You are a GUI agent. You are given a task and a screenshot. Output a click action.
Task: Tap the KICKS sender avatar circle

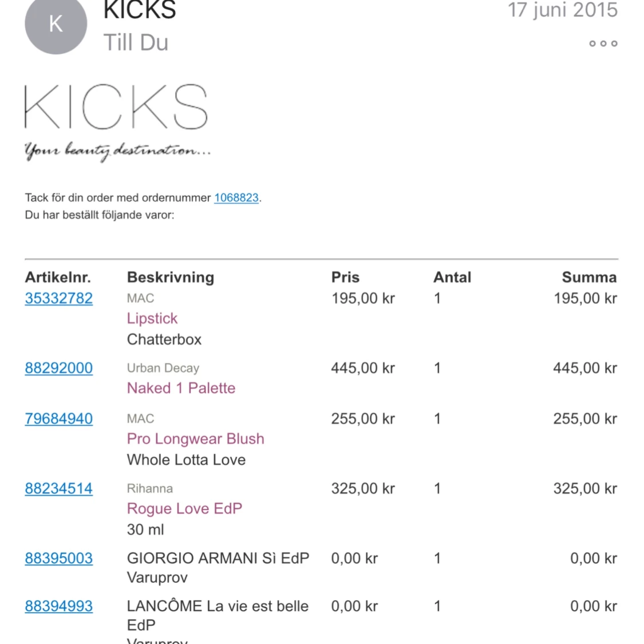click(56, 24)
